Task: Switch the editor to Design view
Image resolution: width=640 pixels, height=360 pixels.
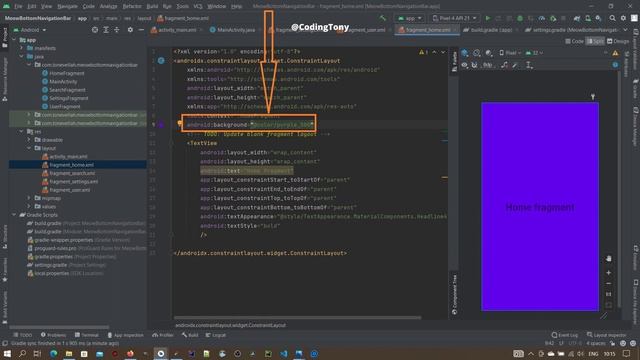Action: (x=618, y=41)
